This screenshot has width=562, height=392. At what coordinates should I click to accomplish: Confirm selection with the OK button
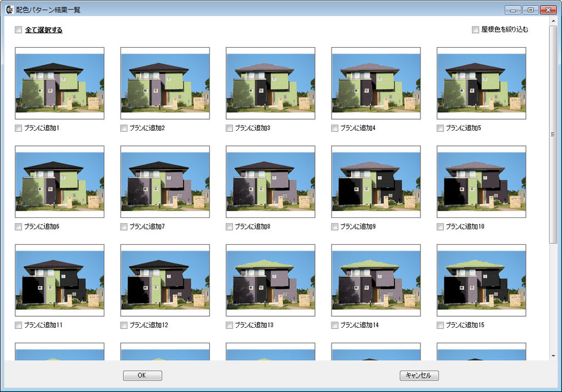(142, 376)
